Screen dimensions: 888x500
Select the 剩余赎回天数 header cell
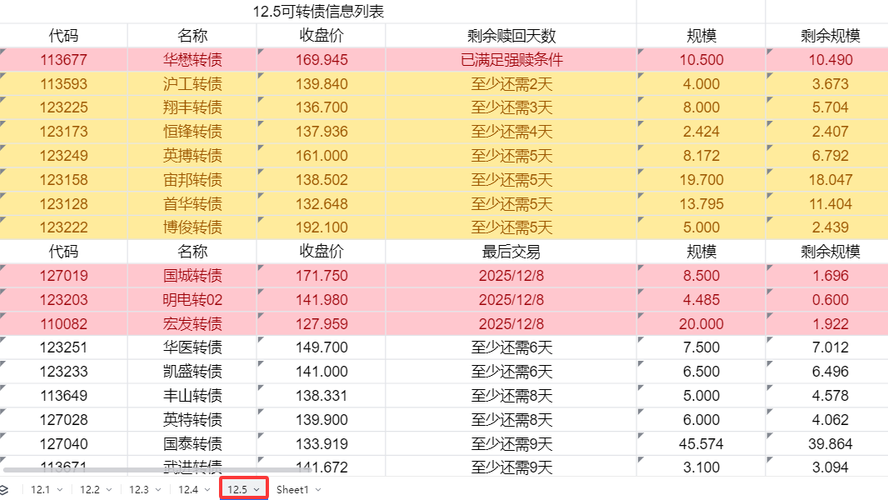511,36
